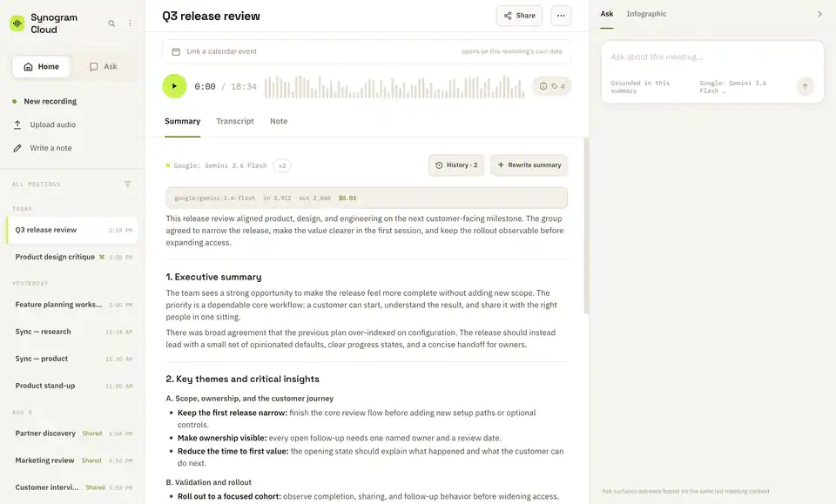Open the All Meetings filter icon
Viewport: 836px width, 504px height.
click(127, 185)
